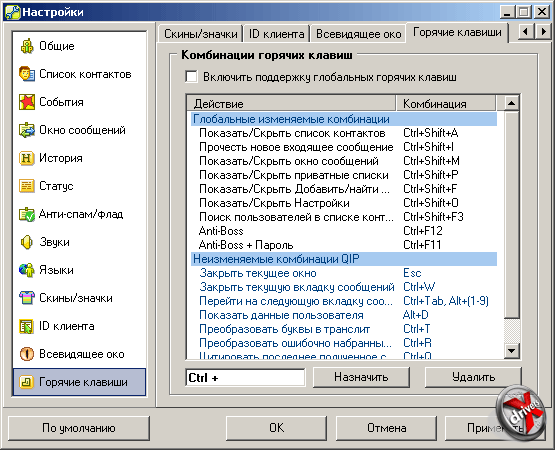This screenshot has width=555, height=450.
Task: Switch to the ID клиента tab
Action: (276, 34)
